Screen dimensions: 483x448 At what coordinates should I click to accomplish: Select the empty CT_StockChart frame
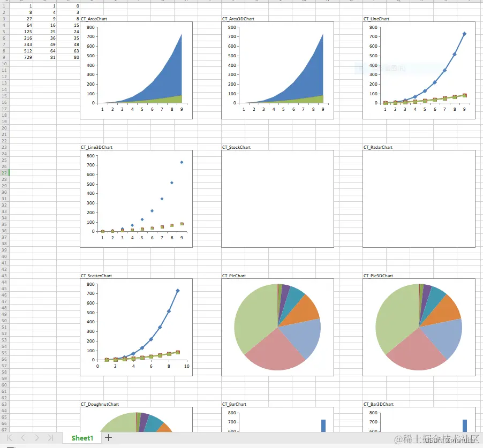[x=277, y=199]
